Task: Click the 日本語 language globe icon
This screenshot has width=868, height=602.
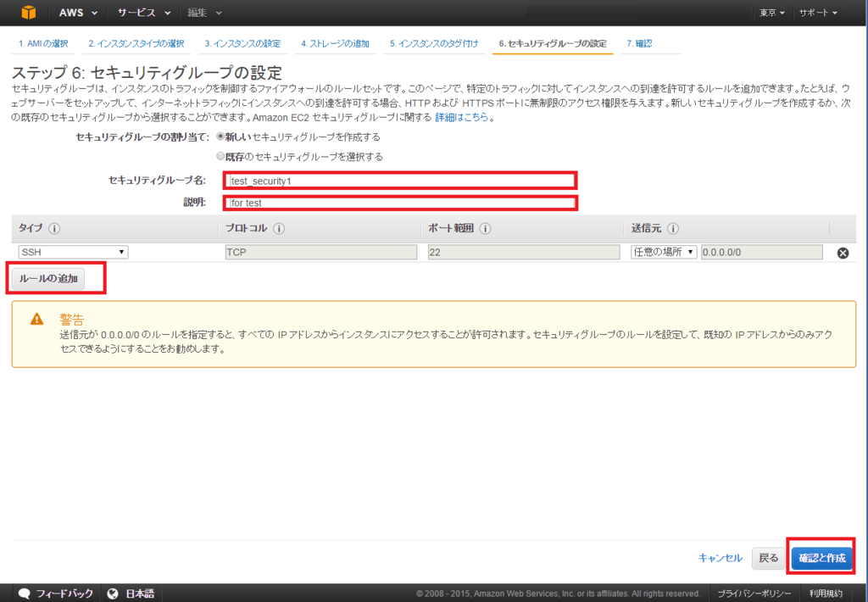Action: point(113,594)
